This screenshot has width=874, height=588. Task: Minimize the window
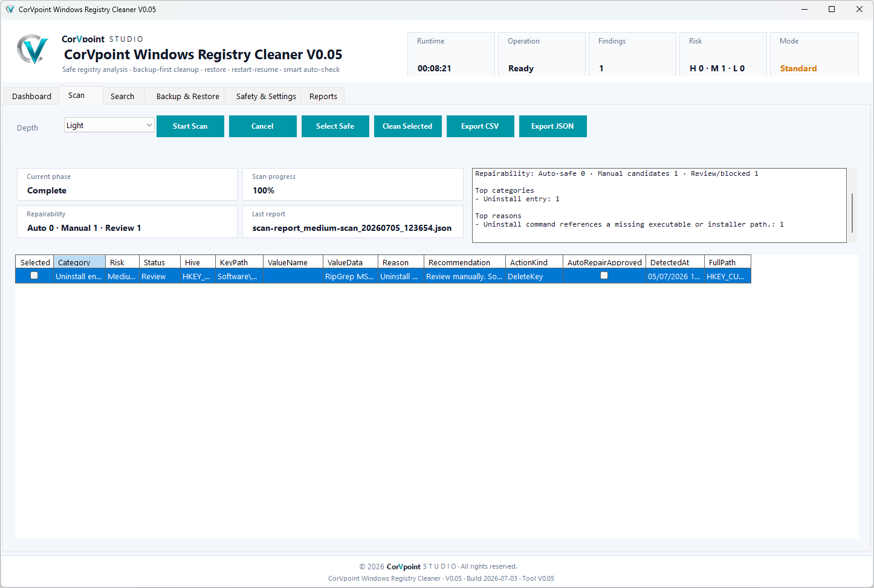(x=804, y=9)
